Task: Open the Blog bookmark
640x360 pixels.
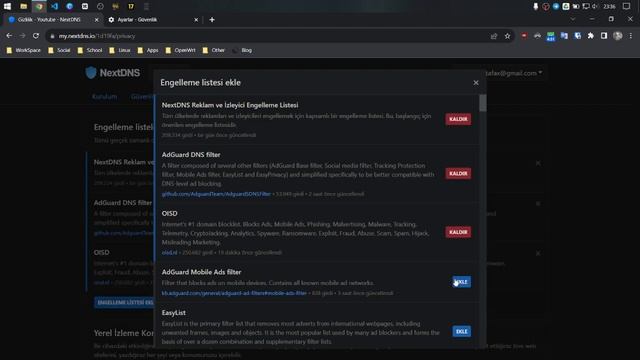Action: (242, 50)
